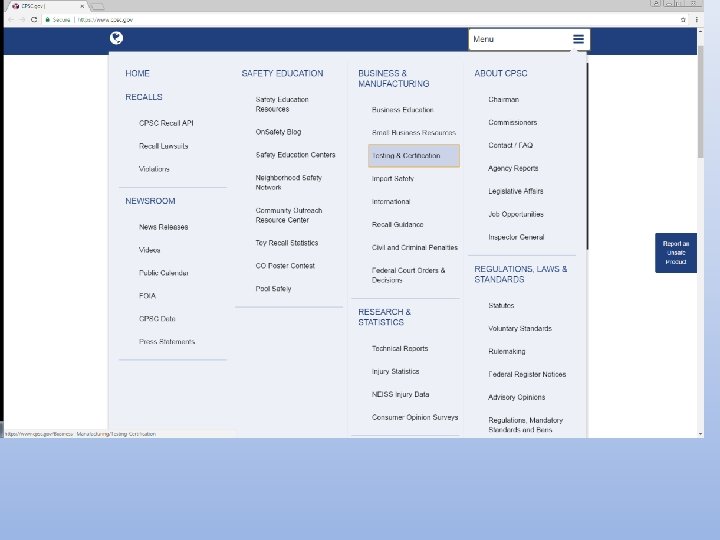Image resolution: width=720 pixels, height=540 pixels.
Task: Open BUSINESS & MANUFACTURING heading
Action: [394, 79]
